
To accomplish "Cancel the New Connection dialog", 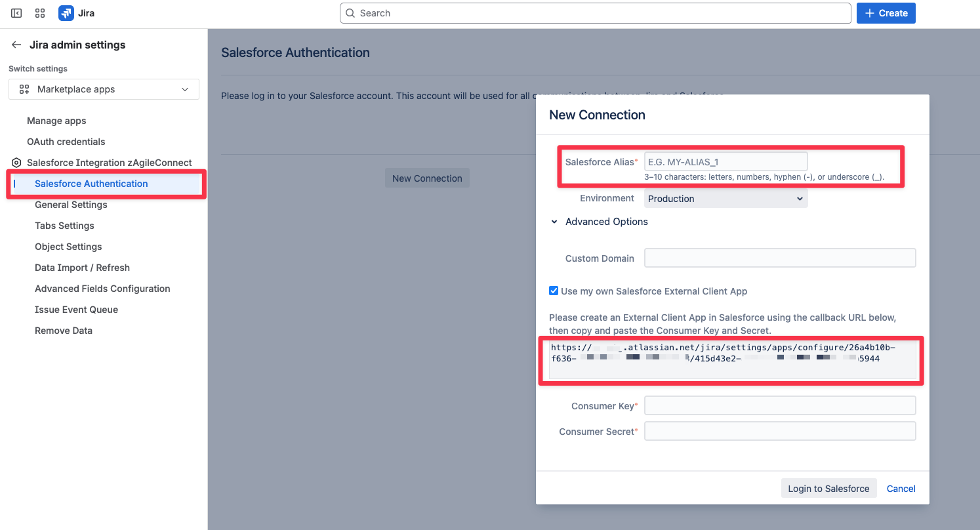I will tap(901, 488).
